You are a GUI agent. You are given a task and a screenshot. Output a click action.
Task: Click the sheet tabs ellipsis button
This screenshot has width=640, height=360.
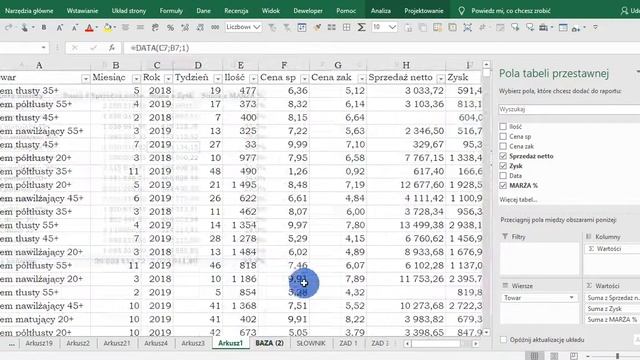[11, 344]
